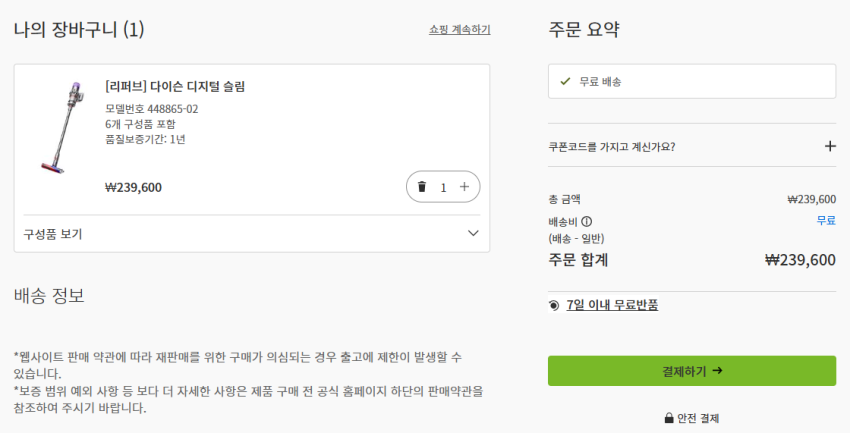
Task: Click the 배송비 info circle icon
Action: (587, 221)
